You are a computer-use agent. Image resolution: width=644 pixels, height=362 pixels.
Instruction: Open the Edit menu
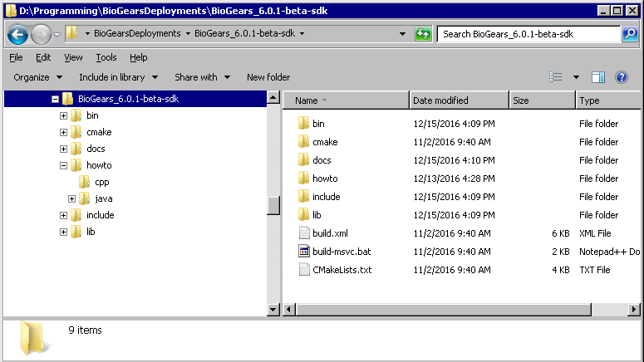43,57
